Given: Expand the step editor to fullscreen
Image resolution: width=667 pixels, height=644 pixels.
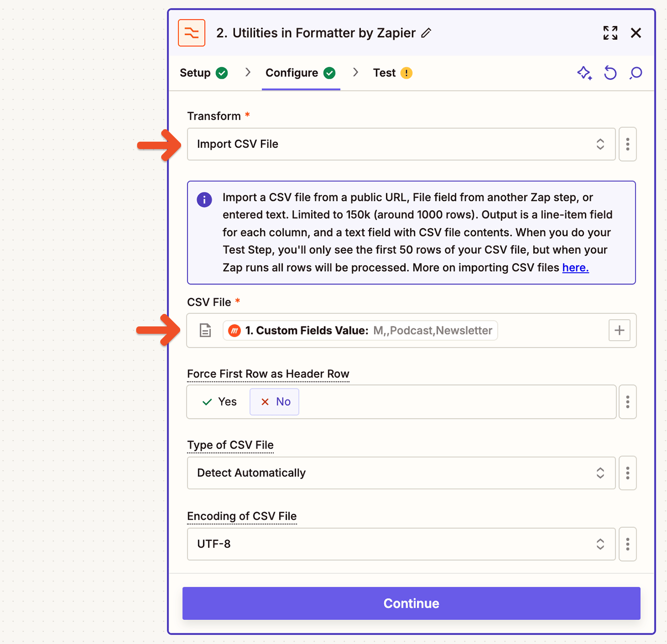Looking at the screenshot, I should pos(610,33).
